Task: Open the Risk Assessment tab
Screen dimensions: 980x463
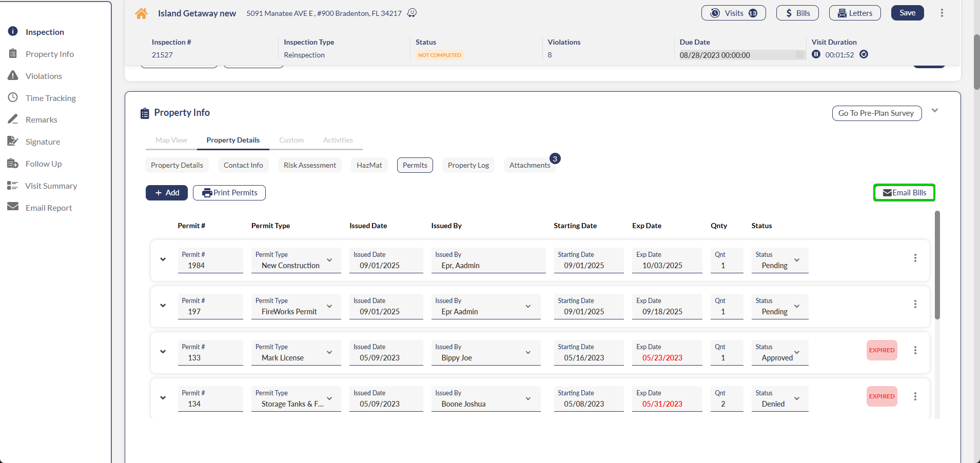Action: pyautogui.click(x=309, y=165)
